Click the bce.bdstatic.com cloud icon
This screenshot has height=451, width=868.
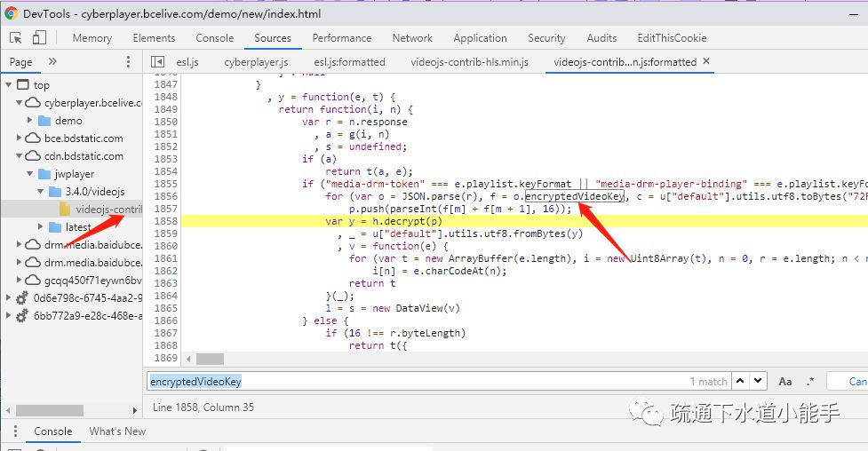click(x=33, y=138)
